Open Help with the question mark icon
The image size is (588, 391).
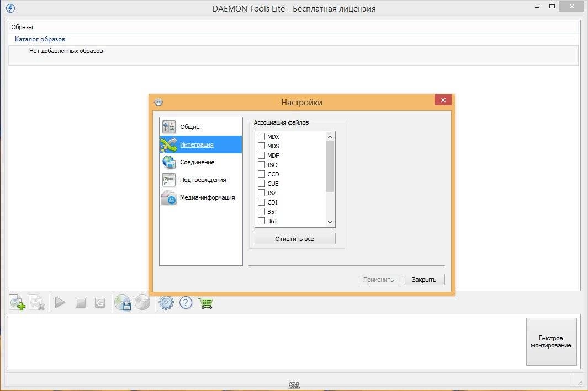point(186,303)
